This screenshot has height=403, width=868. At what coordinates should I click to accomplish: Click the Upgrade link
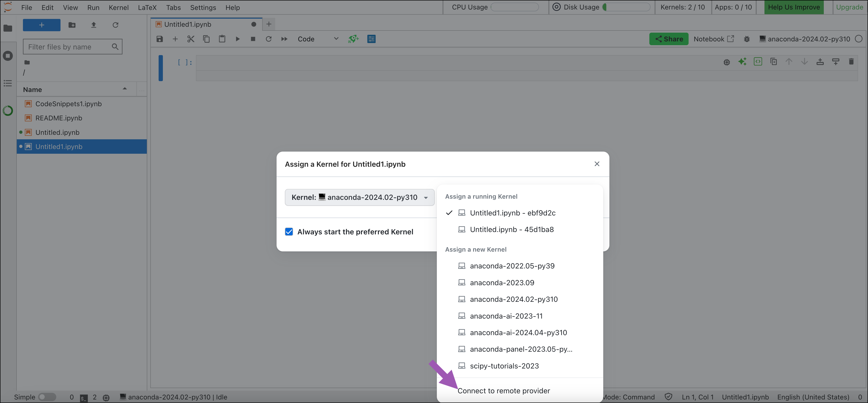(850, 7)
